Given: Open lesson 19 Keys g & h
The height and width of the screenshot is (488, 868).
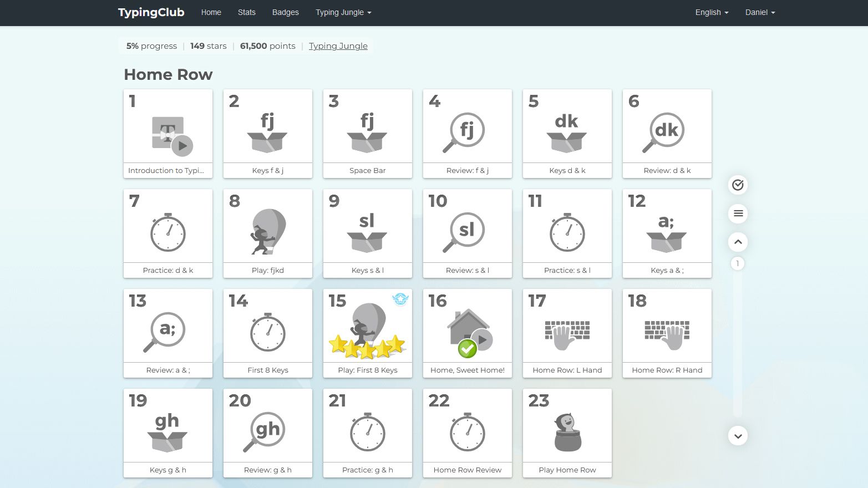Looking at the screenshot, I should point(167,433).
